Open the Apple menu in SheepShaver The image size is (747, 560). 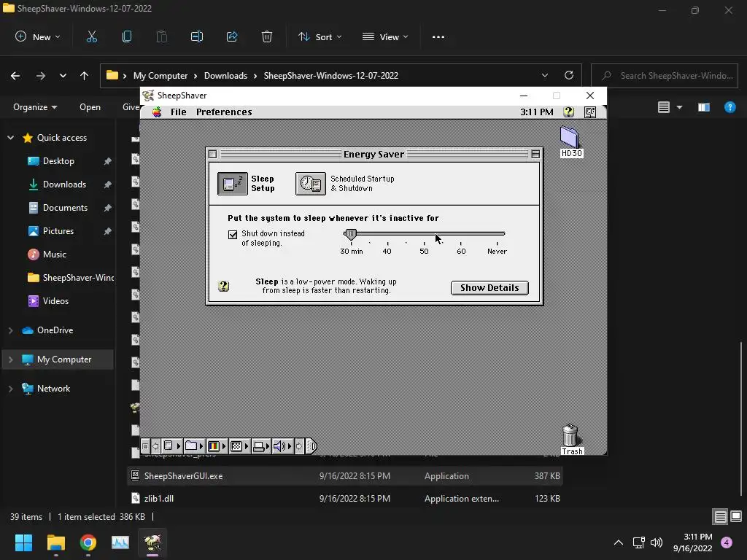pyautogui.click(x=157, y=112)
